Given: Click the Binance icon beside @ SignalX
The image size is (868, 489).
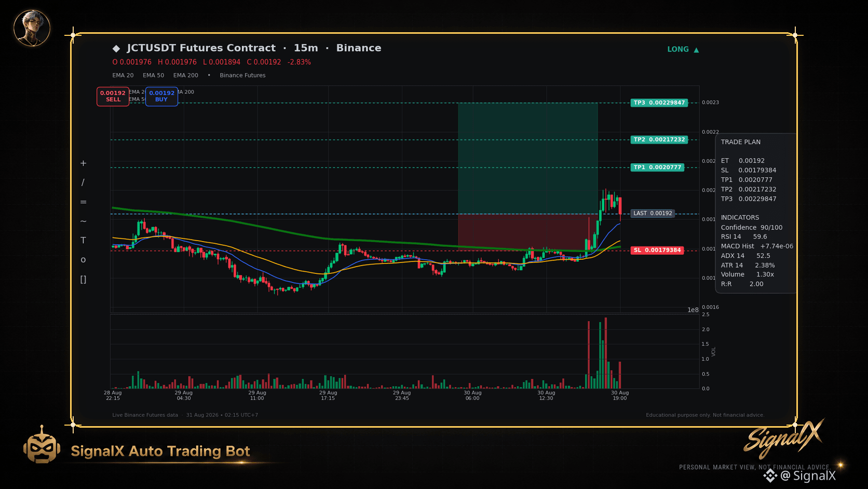Looking at the screenshot, I should click(x=770, y=475).
